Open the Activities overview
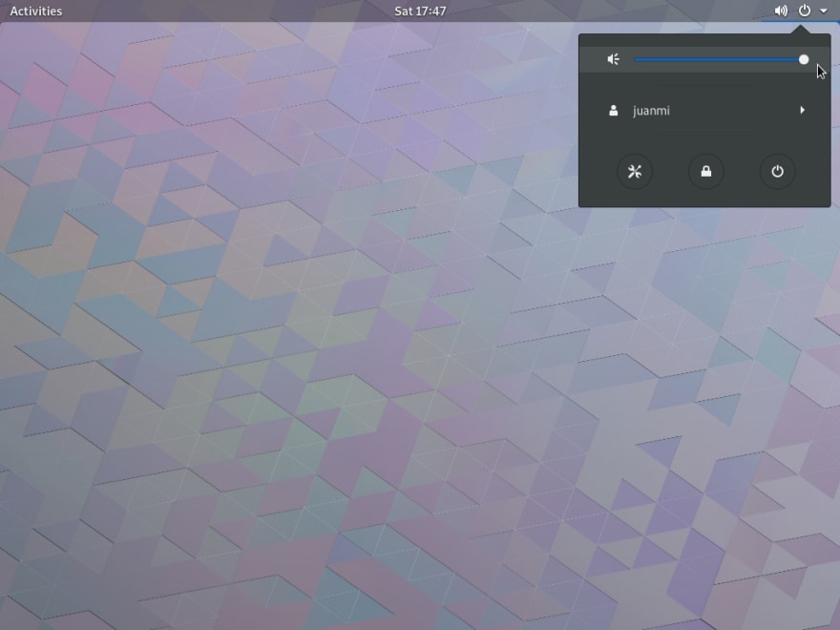This screenshot has height=630, width=840. point(36,10)
